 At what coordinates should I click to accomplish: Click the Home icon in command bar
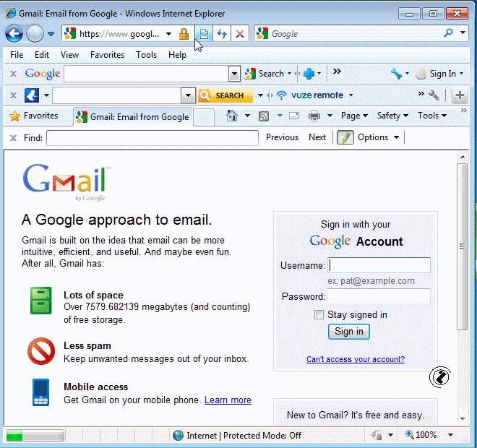232,116
